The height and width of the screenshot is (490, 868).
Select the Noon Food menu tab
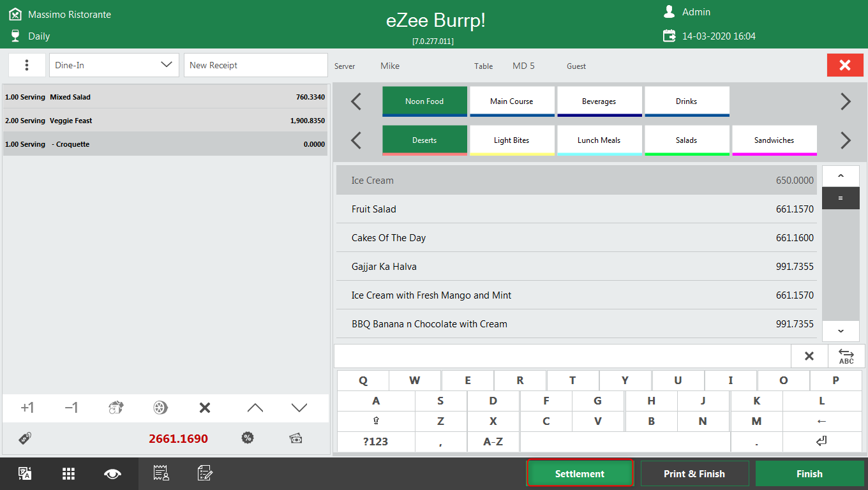coord(424,101)
